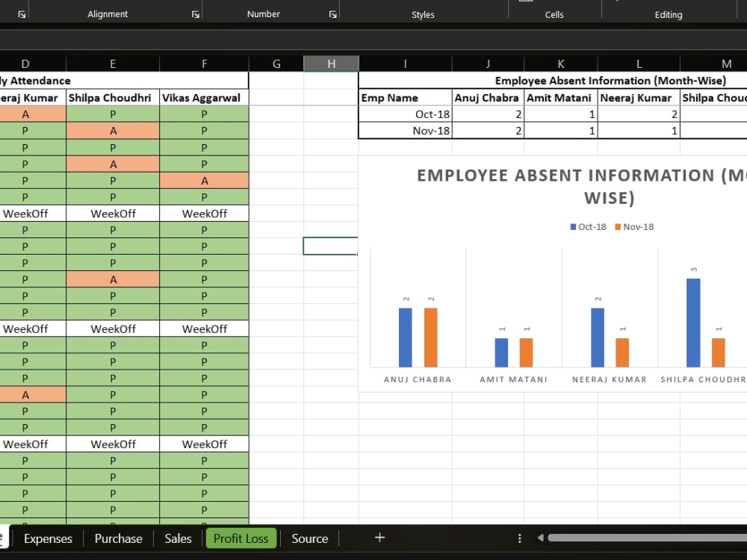Select Anuj Chabra orange Nov-18 bar
Image resolution: width=747 pixels, height=560 pixels.
(x=431, y=337)
